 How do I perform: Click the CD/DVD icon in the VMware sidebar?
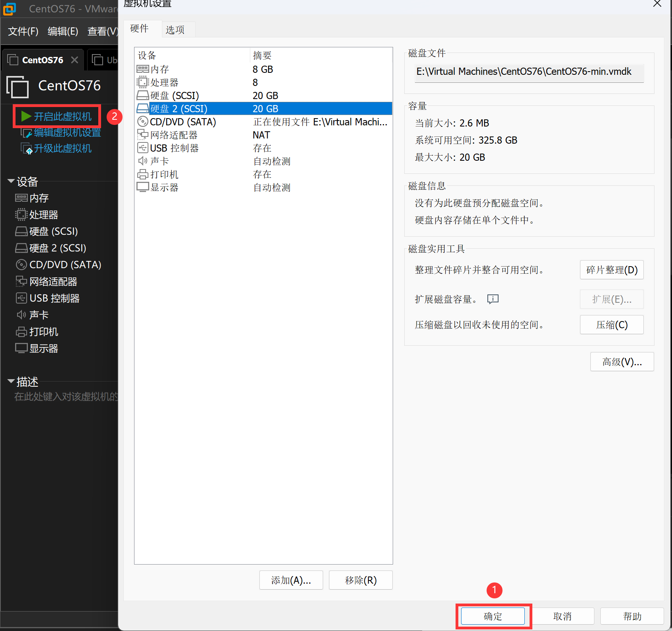[21, 265]
